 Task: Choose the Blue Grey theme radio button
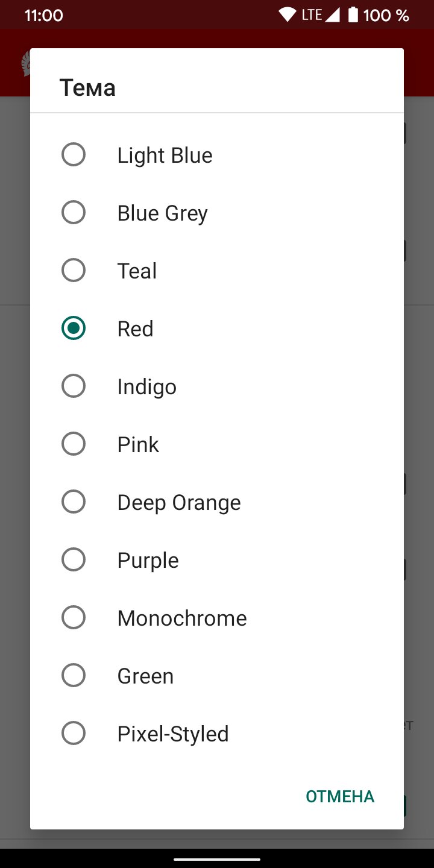point(74,213)
